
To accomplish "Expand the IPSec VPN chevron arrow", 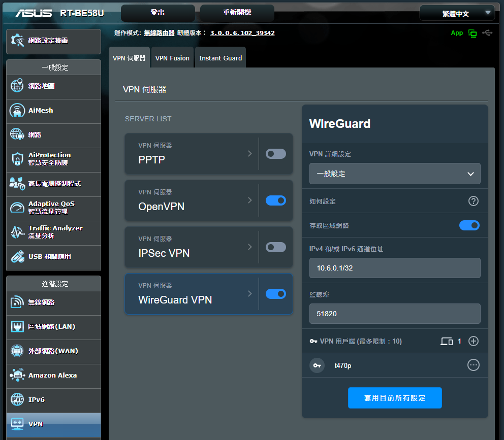I will (x=249, y=247).
